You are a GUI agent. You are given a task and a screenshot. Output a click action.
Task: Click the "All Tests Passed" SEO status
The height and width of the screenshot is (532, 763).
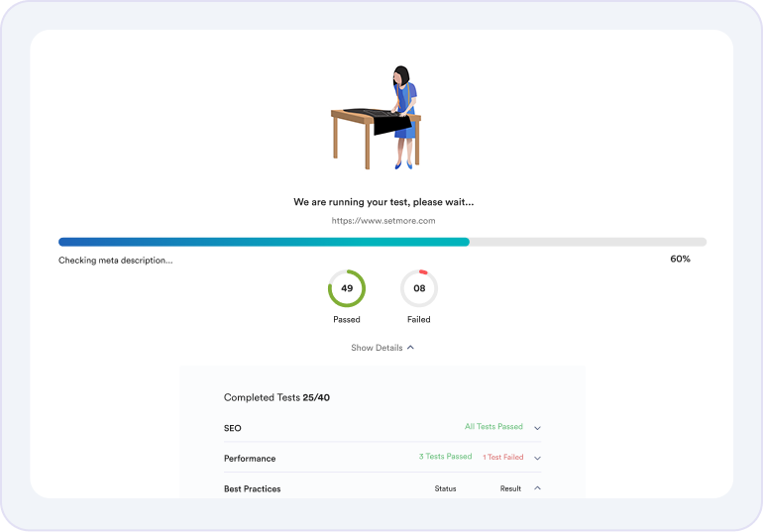pos(493,427)
